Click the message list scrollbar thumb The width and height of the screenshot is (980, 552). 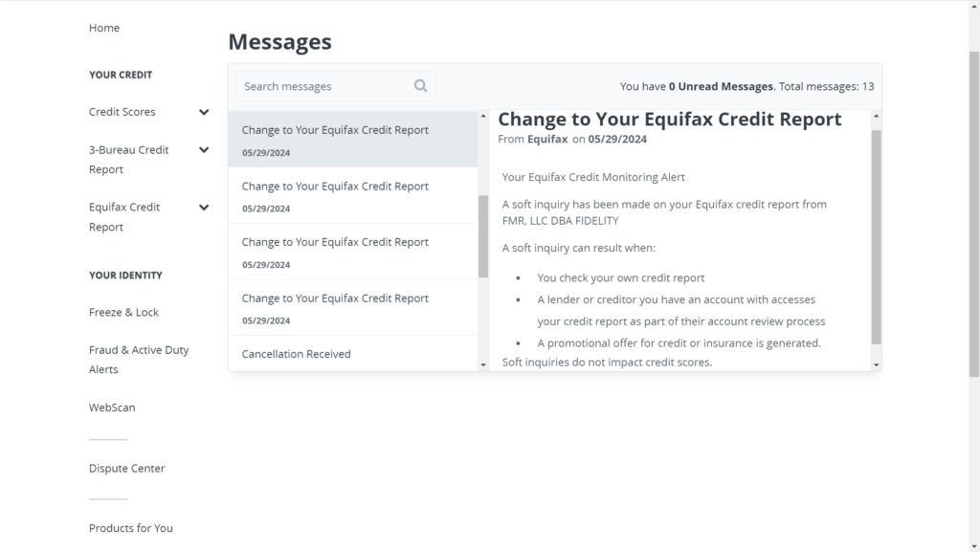click(x=483, y=236)
